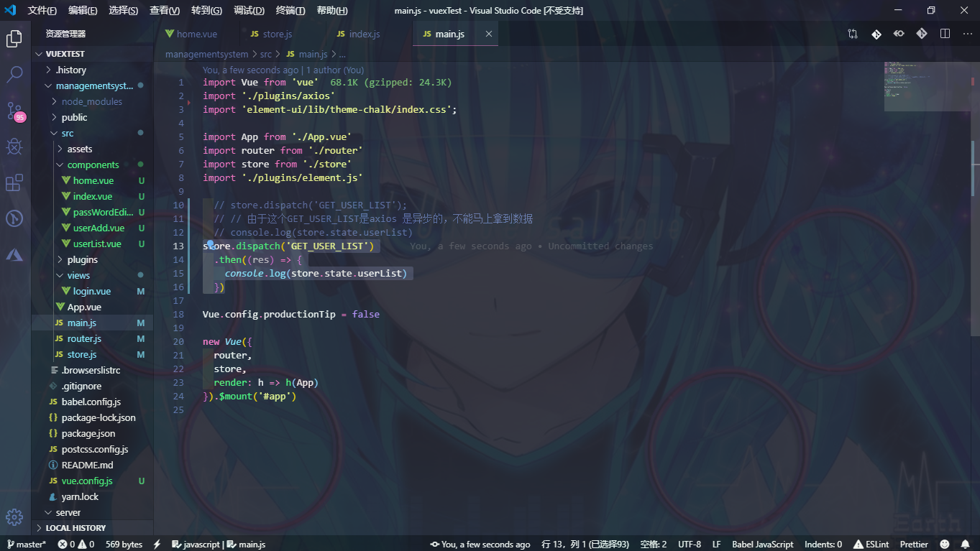This screenshot has width=980, height=551.
Task: Click the compare changes icon in editor toolbar
Action: [853, 34]
